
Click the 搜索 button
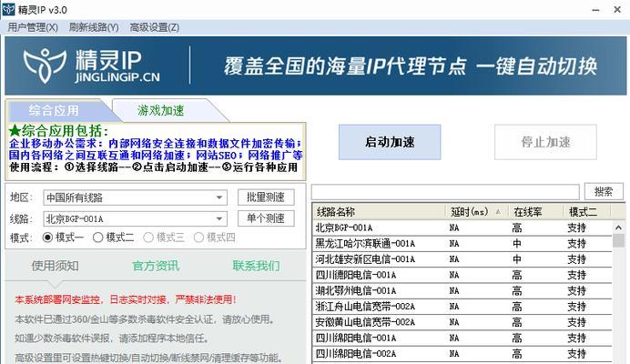(604, 191)
